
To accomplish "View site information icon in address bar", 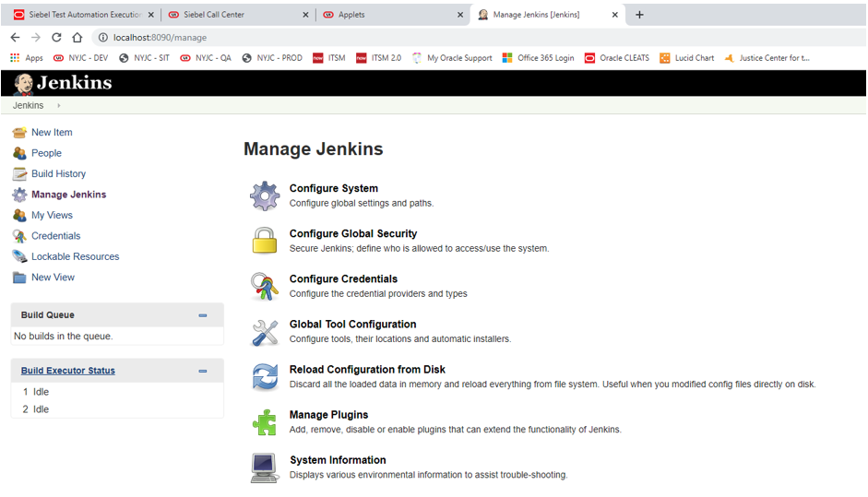I will pos(103,37).
